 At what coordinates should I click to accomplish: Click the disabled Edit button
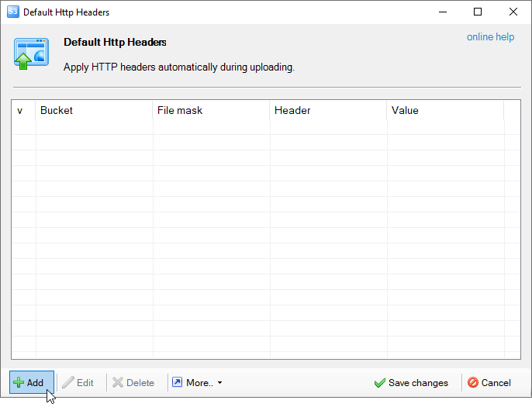(78, 382)
